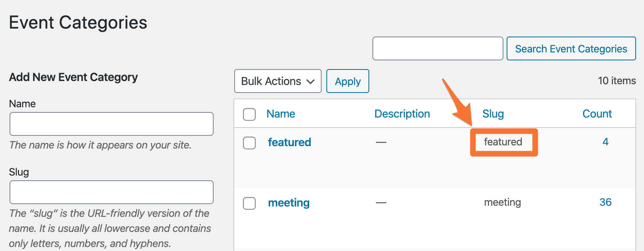Sort table by Name column header

[x=281, y=114]
